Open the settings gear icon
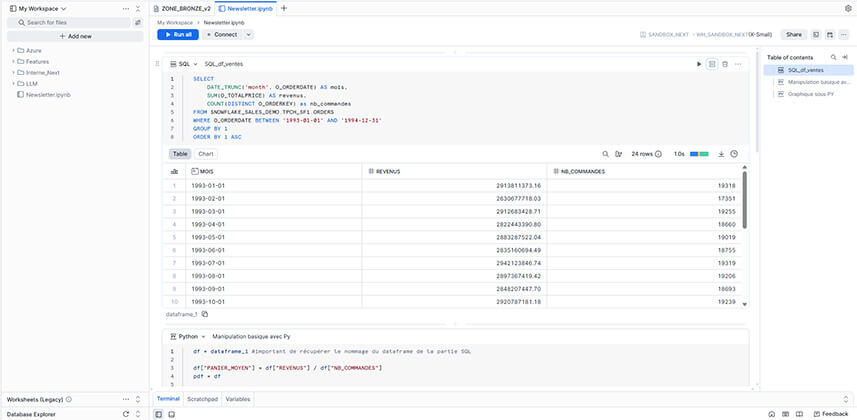This screenshot has height=420, width=857. (x=848, y=8)
